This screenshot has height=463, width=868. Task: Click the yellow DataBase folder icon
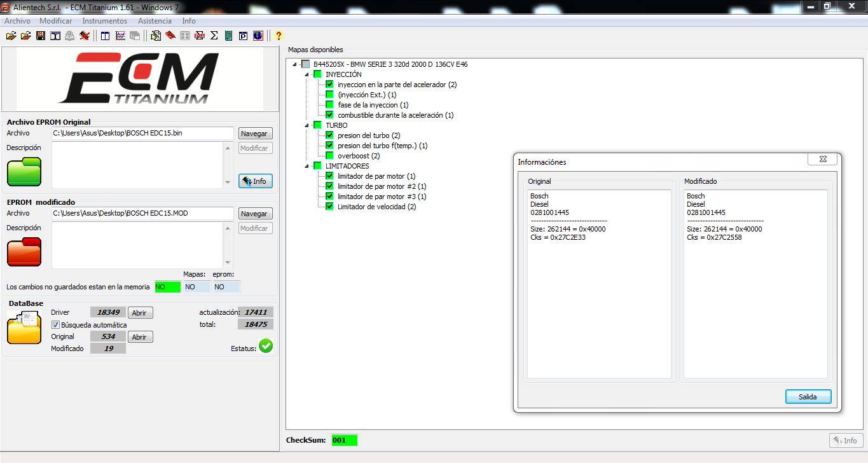point(24,328)
